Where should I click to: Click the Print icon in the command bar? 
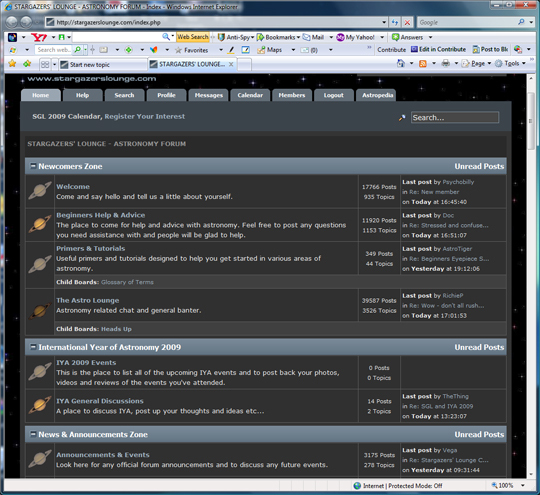tap(446, 63)
